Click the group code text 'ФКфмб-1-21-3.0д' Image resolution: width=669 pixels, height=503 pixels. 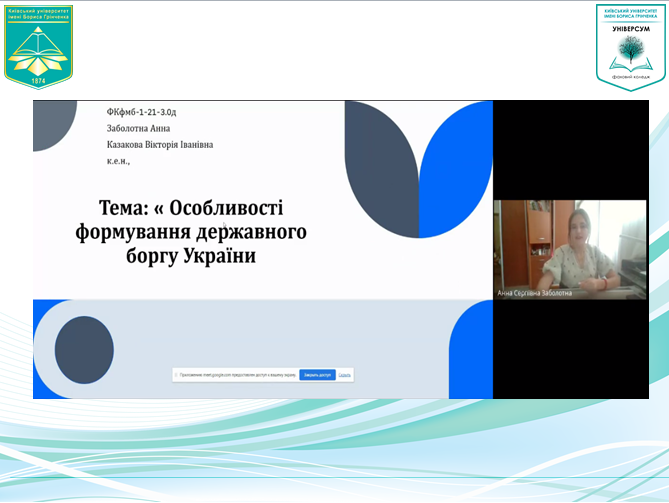[141, 112]
